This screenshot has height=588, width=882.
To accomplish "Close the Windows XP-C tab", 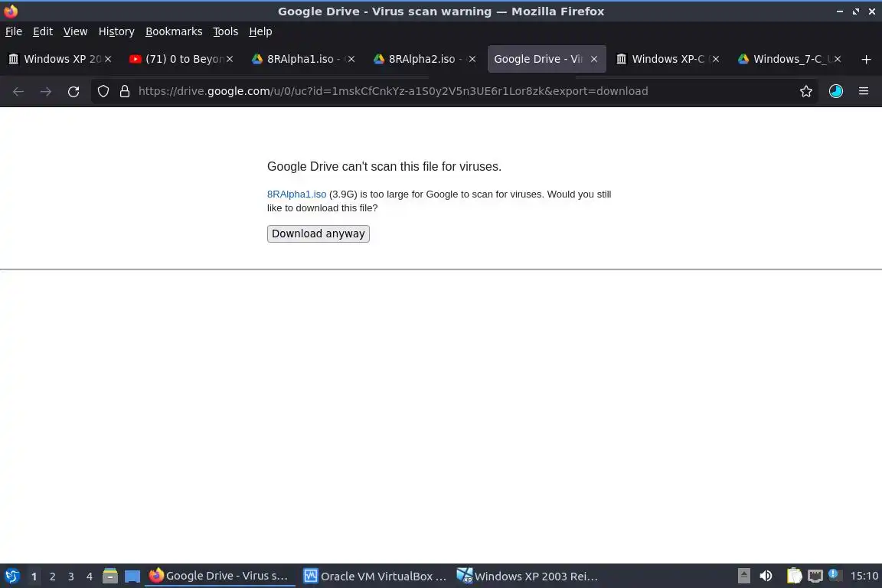I will point(716,59).
